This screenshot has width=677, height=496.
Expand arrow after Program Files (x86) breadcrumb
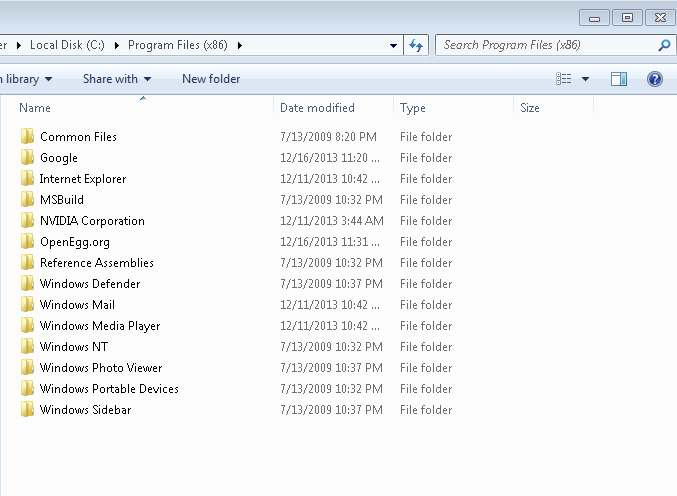pyautogui.click(x=240, y=45)
